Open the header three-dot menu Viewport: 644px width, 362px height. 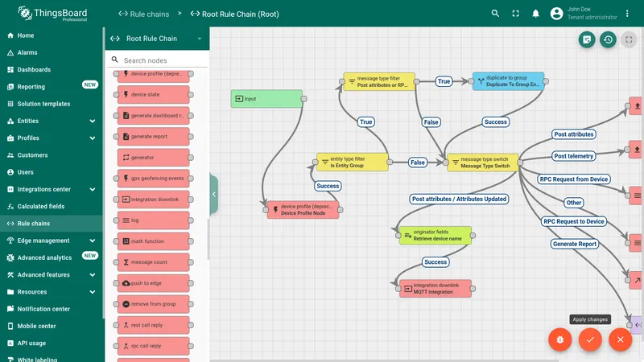(627, 14)
